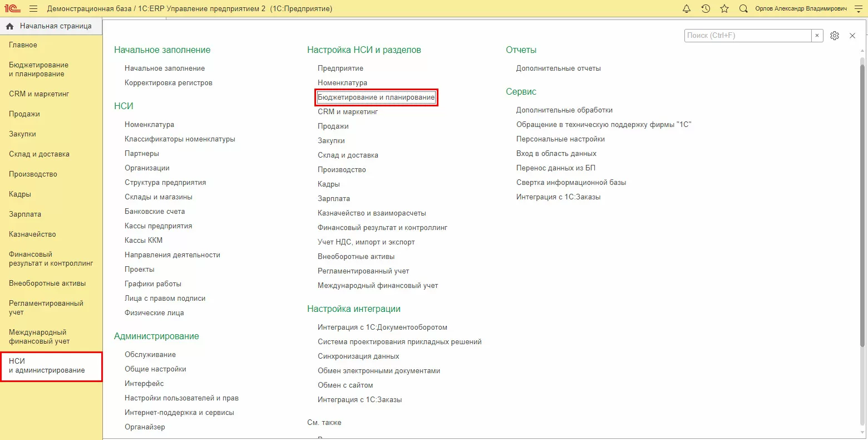Open Обслуживание link

(150, 355)
